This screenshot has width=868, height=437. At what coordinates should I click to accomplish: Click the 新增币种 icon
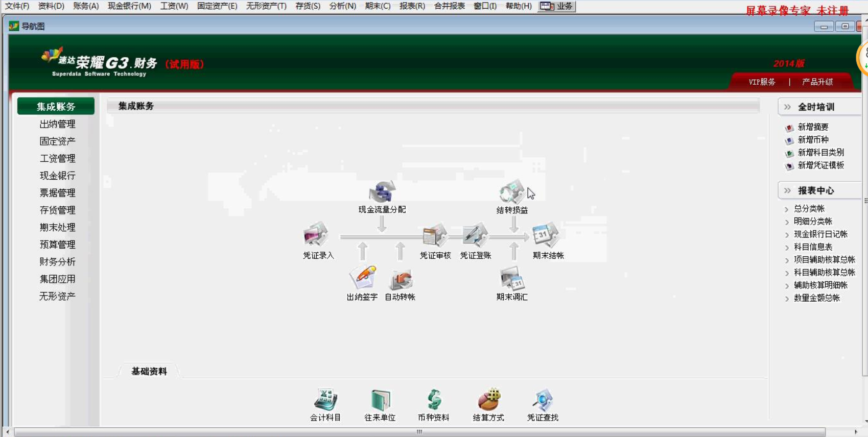[789, 140]
